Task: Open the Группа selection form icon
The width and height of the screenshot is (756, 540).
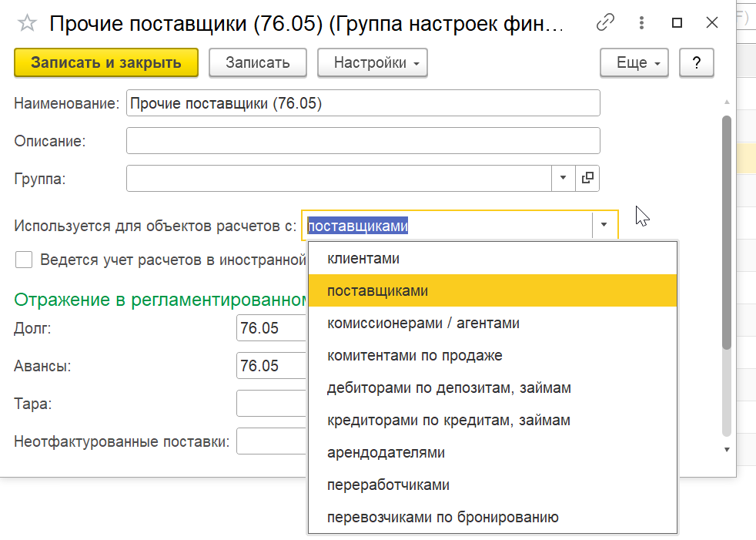Action: tap(587, 178)
